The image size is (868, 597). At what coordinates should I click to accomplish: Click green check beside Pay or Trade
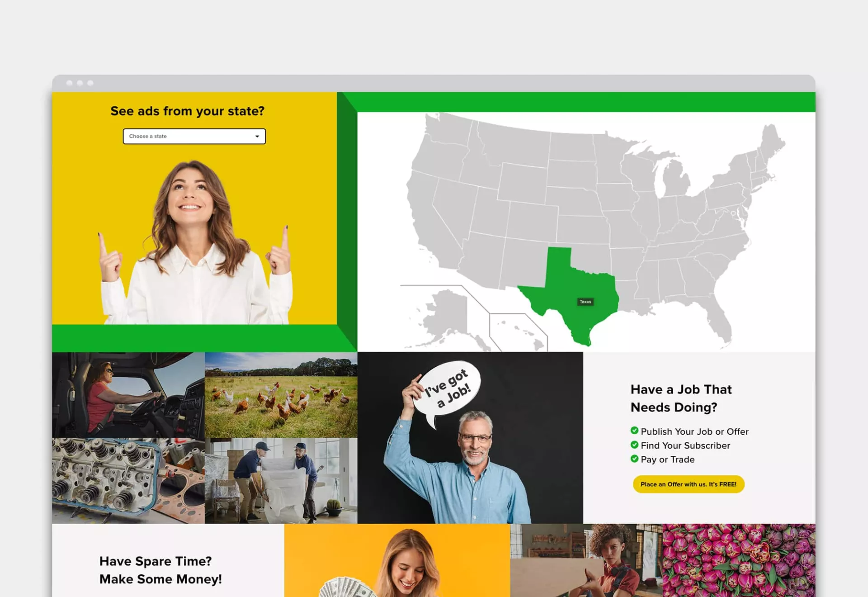(634, 459)
